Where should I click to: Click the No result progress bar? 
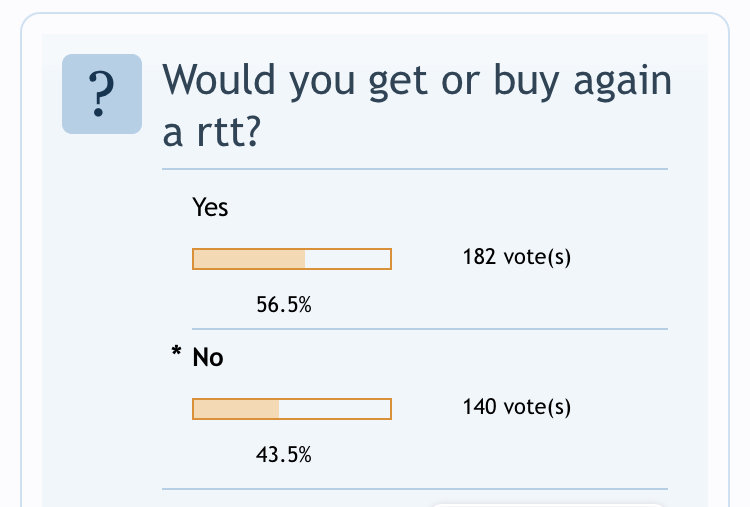tap(292, 409)
